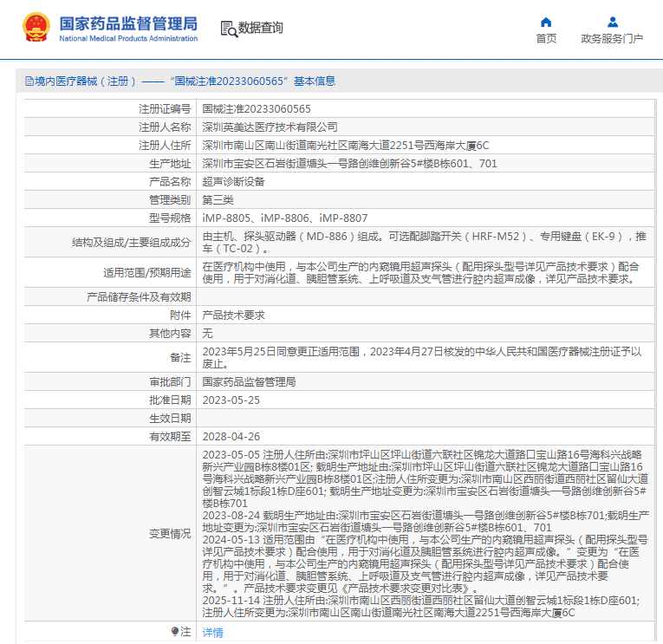Click the 首页 house icon

tap(546, 23)
